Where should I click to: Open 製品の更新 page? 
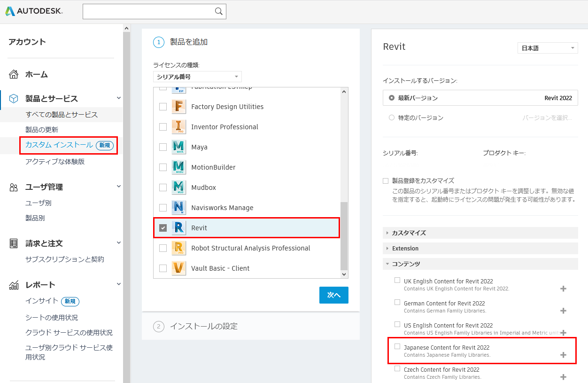(42, 130)
